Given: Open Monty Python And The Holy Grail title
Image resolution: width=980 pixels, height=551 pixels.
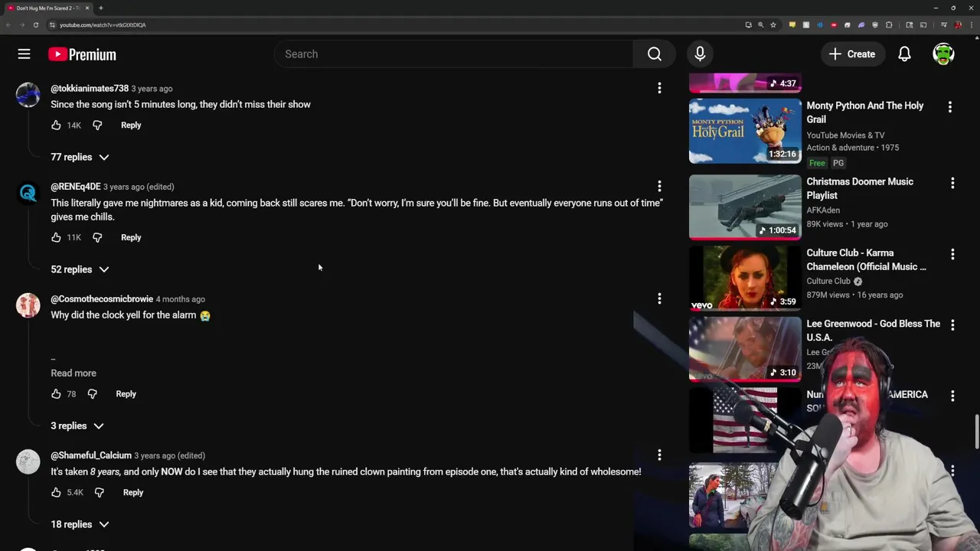Looking at the screenshot, I should tap(865, 112).
